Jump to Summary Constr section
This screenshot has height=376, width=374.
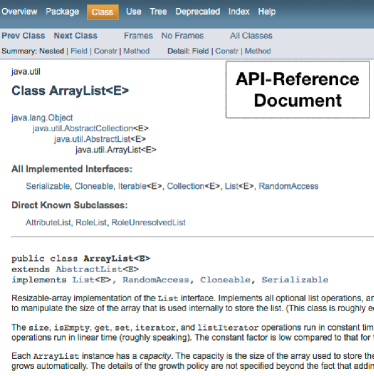pyautogui.click(x=105, y=51)
